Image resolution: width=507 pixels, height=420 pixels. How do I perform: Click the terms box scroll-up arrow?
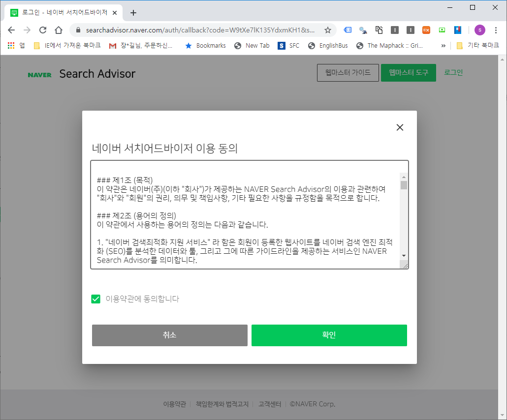404,177
